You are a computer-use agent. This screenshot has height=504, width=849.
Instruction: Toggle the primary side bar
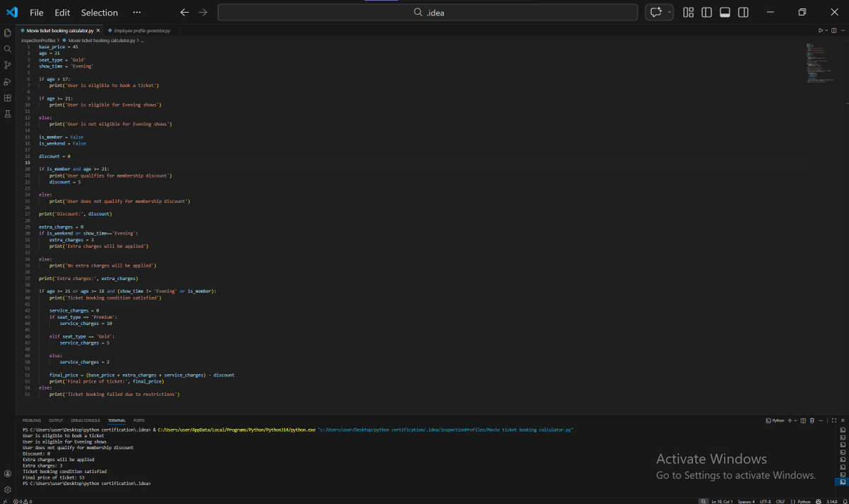pyautogui.click(x=706, y=13)
